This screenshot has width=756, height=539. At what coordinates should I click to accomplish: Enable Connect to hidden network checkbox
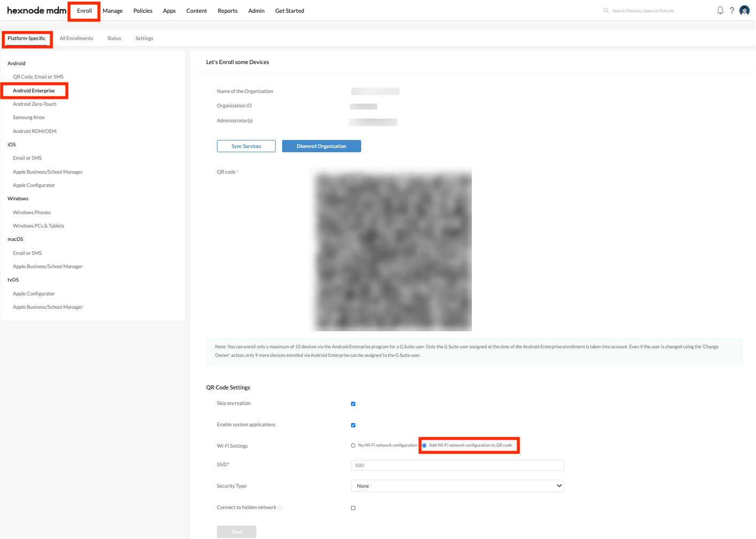[x=353, y=508]
